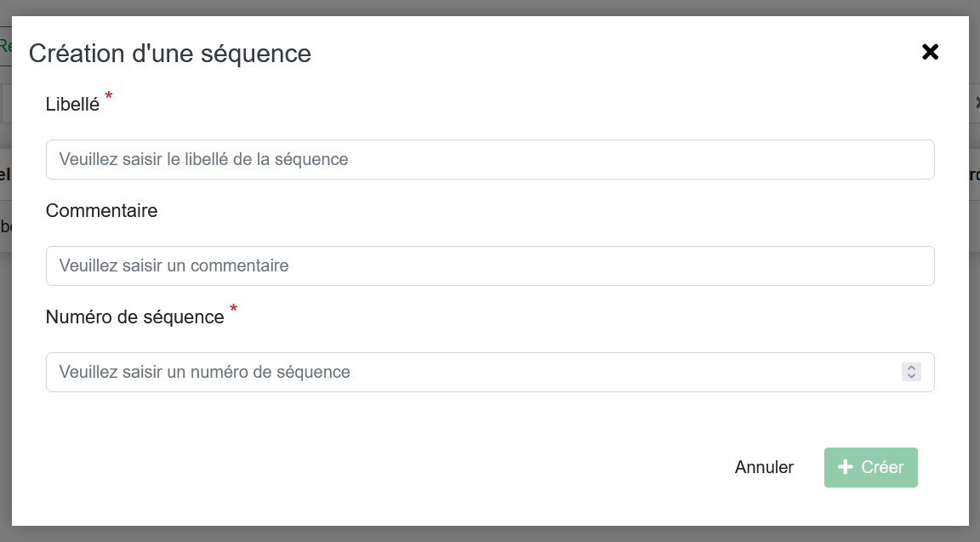980x542 pixels.
Task: Click the dialog title Création d'une séquence
Action: click(169, 54)
